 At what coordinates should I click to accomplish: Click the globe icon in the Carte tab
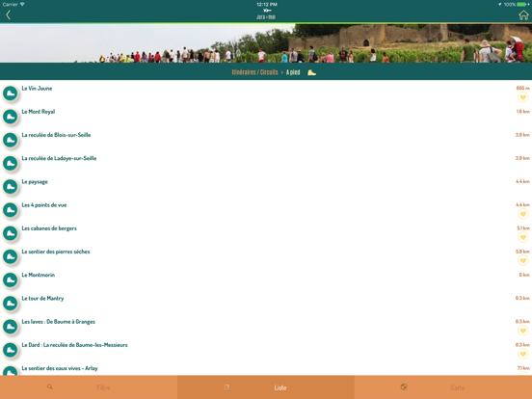point(404,386)
